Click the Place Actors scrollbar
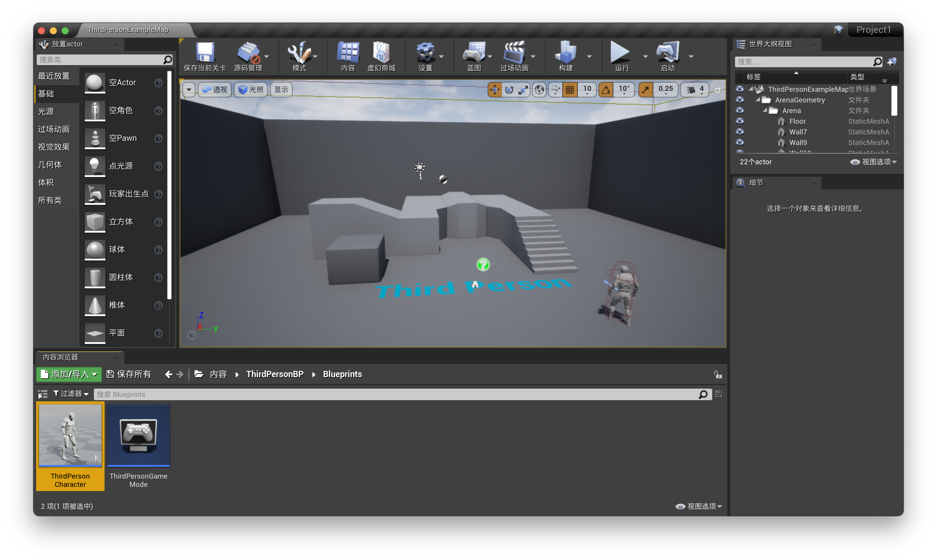The image size is (937, 560). tap(169, 185)
